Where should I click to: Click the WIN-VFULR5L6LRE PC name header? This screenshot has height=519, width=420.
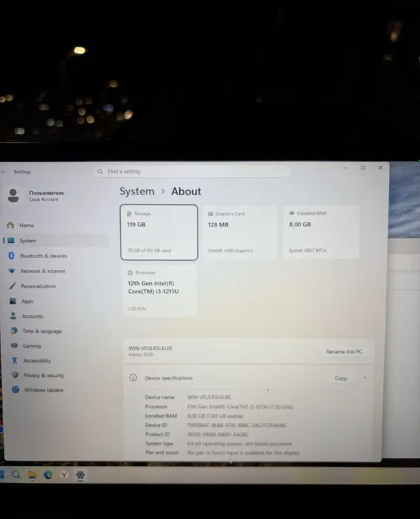click(151, 348)
